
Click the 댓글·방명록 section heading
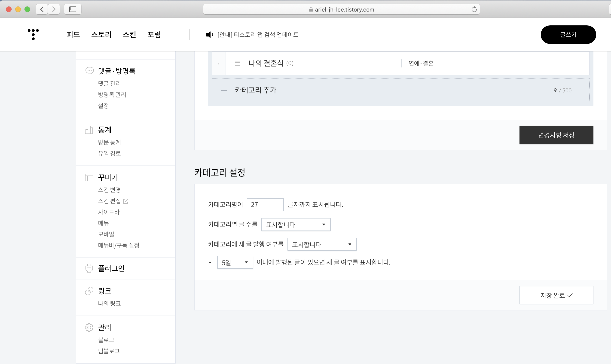[116, 71]
